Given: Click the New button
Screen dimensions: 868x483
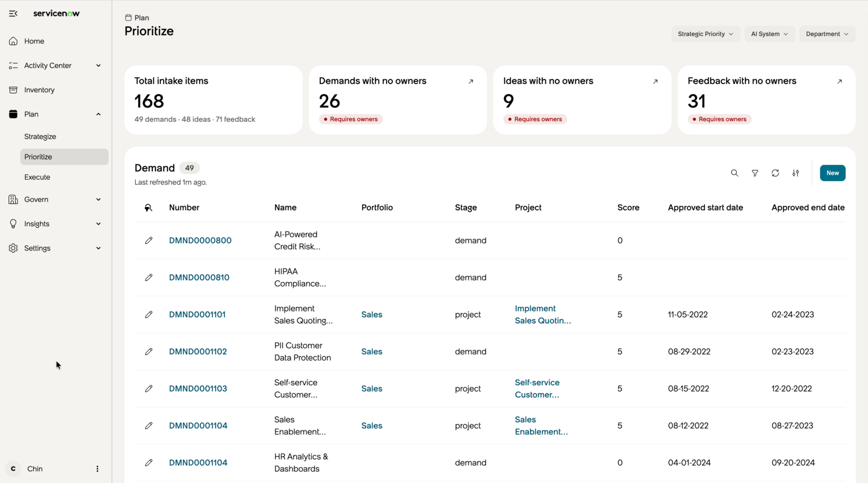Looking at the screenshot, I should pyautogui.click(x=832, y=173).
